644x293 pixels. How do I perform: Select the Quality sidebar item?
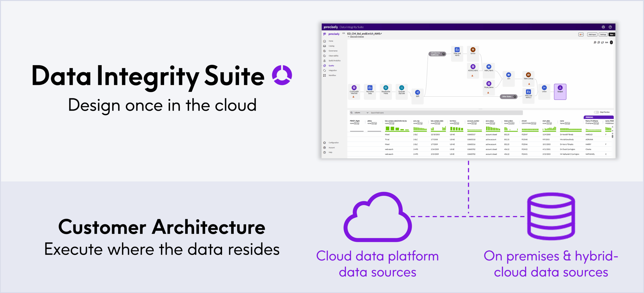(x=329, y=66)
